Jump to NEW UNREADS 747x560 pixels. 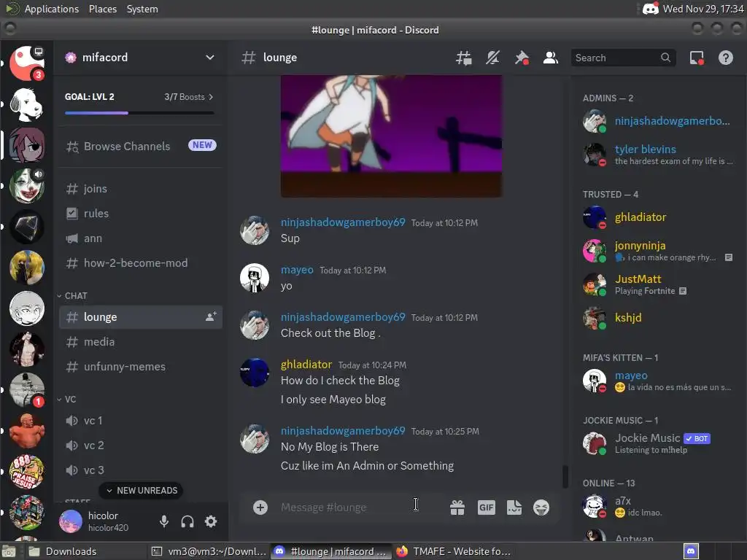click(x=141, y=491)
